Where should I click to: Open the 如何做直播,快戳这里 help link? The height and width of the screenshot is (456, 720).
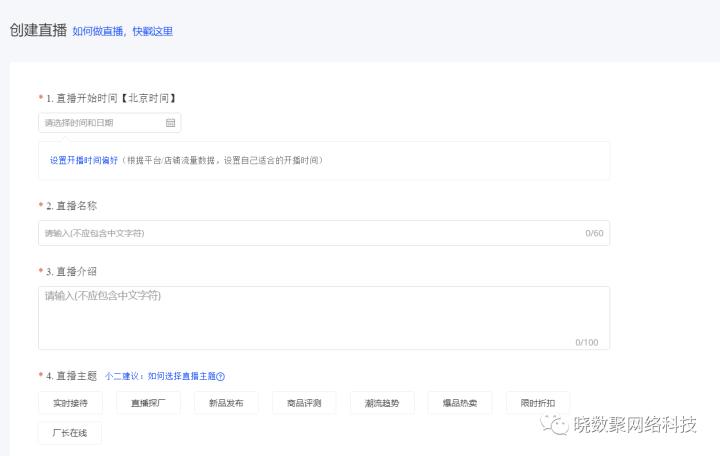[x=123, y=31]
